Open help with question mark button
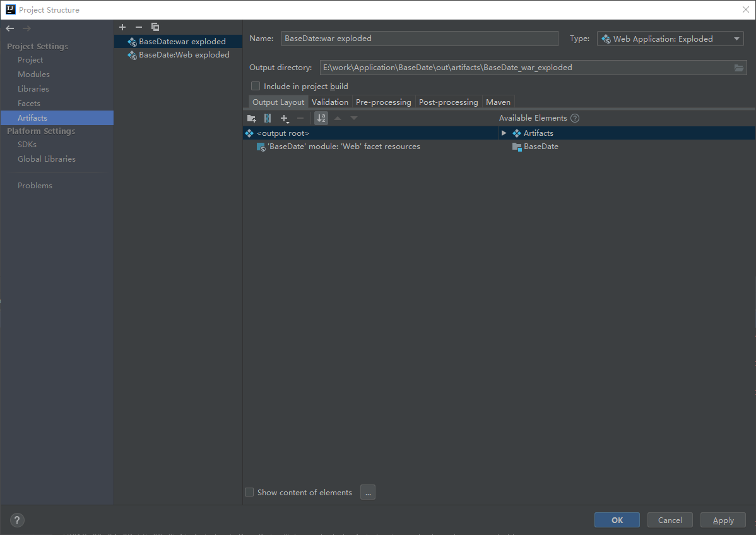The height and width of the screenshot is (535, 756). pyautogui.click(x=17, y=520)
